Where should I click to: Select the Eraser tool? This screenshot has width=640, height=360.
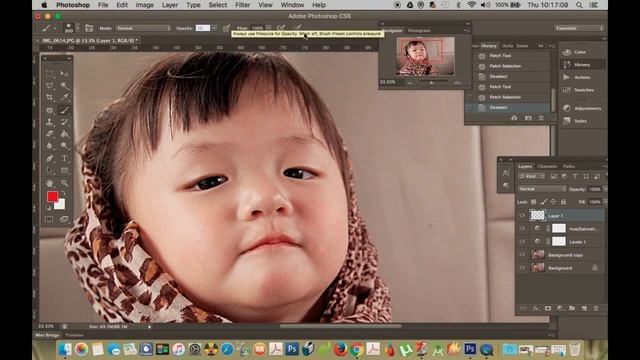tap(50, 133)
